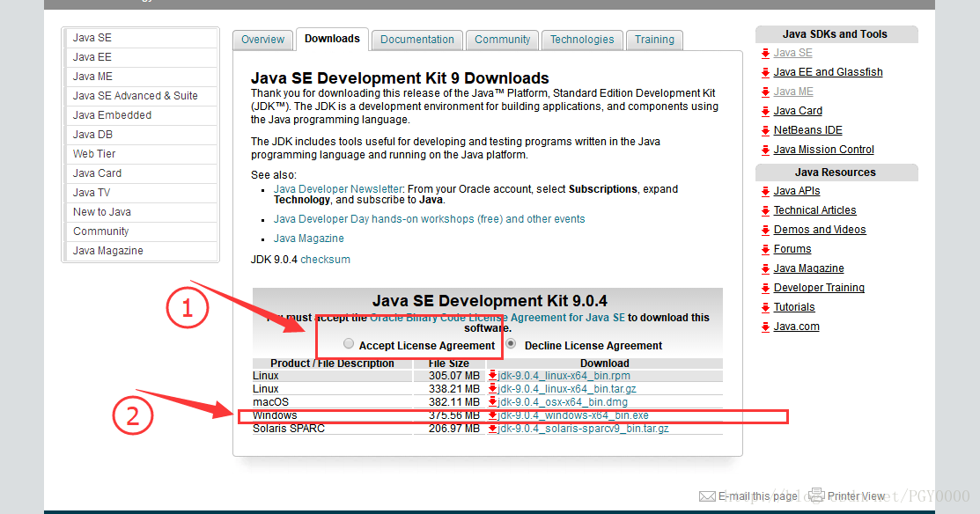980x514 pixels.
Task: Open the Java APIs resource link
Action: point(797,190)
